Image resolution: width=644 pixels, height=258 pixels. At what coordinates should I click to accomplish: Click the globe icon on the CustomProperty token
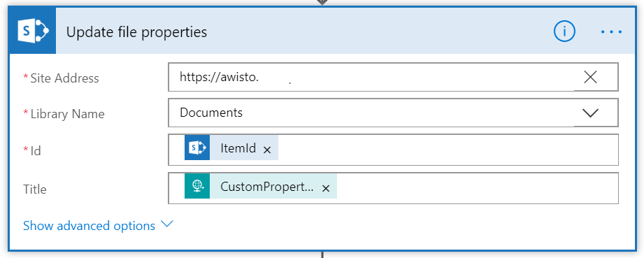tap(197, 186)
